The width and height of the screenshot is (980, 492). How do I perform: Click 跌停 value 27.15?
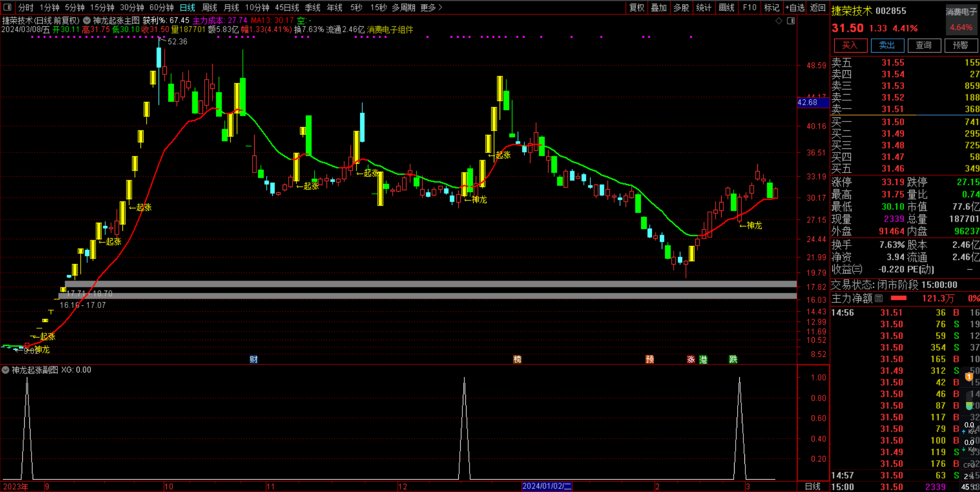coord(968,182)
